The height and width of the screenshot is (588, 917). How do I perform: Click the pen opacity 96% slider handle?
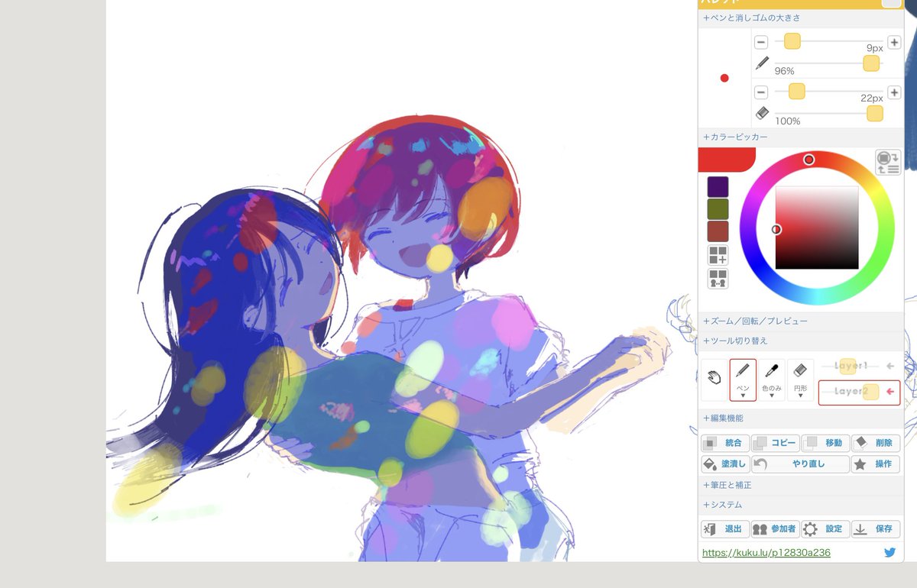coord(871,63)
